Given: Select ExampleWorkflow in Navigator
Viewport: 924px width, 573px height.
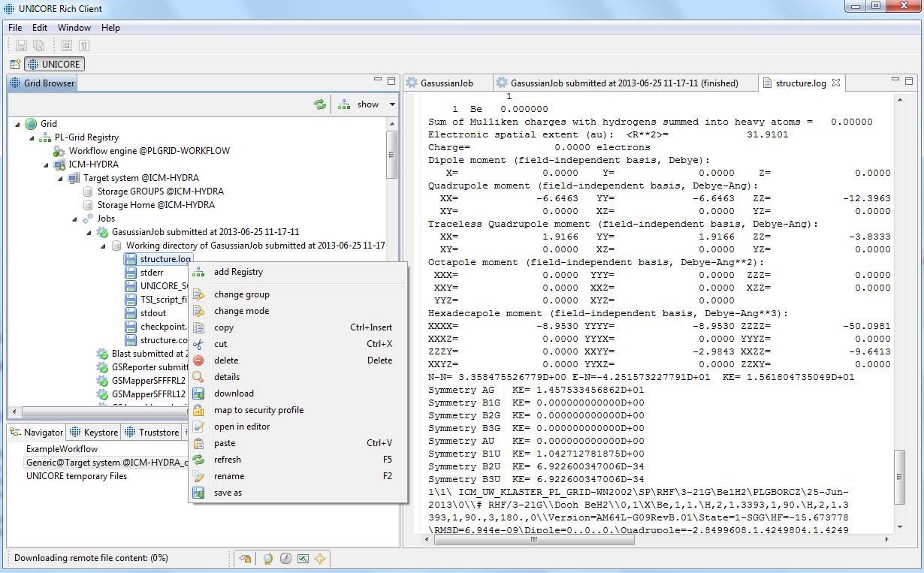Looking at the screenshot, I should 62,449.
